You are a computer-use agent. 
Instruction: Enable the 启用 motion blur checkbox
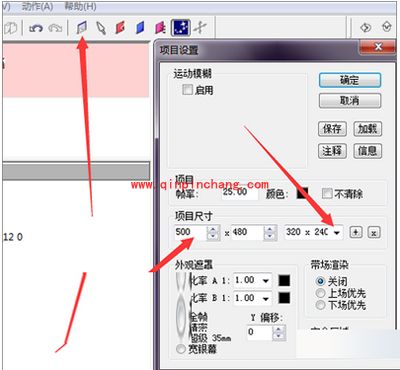pyautogui.click(x=187, y=89)
